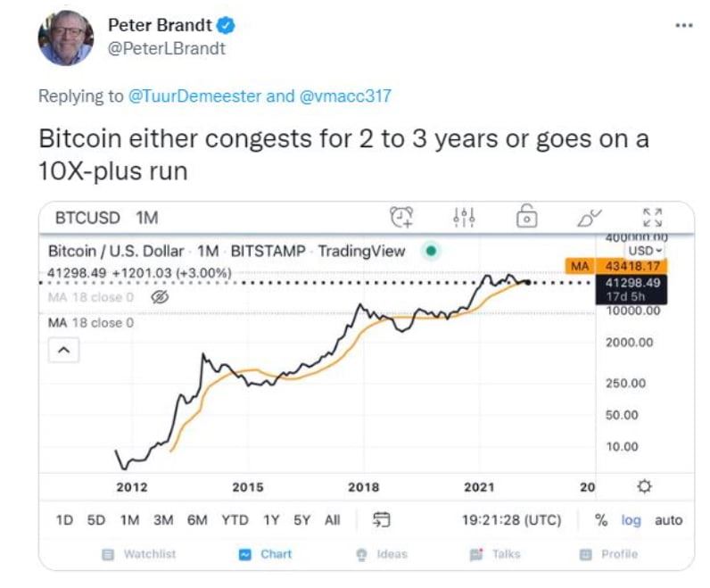
Task: Expand chart to fullscreen
Action: coord(653,217)
